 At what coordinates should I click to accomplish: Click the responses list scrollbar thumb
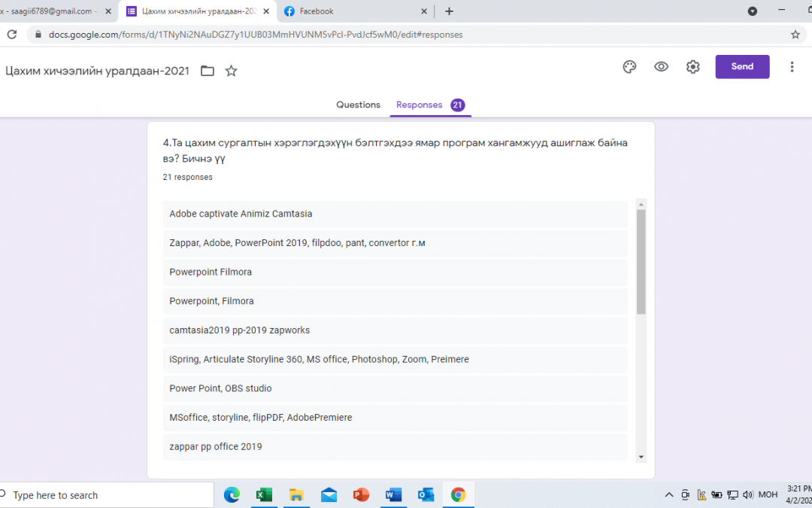641,262
